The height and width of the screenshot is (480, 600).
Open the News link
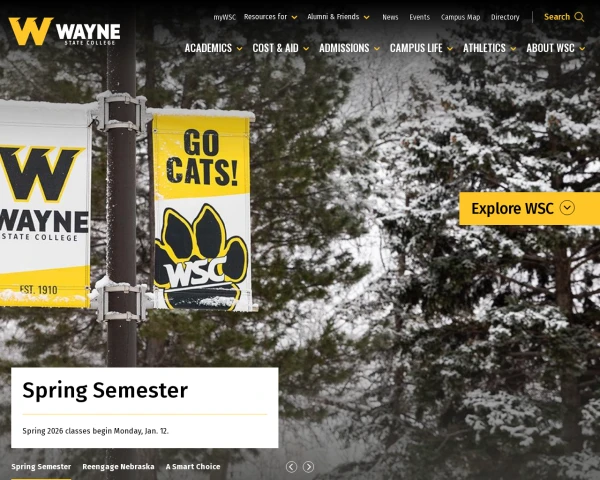point(390,17)
